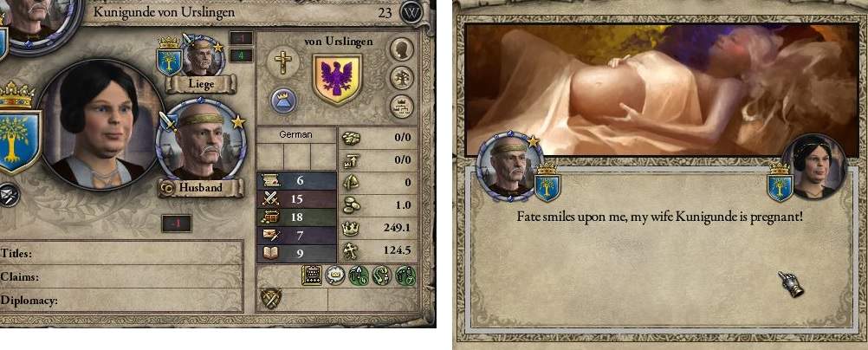Open the Wikipedia W icon link
Image resolution: width=868 pixels, height=350 pixels.
(x=411, y=11)
